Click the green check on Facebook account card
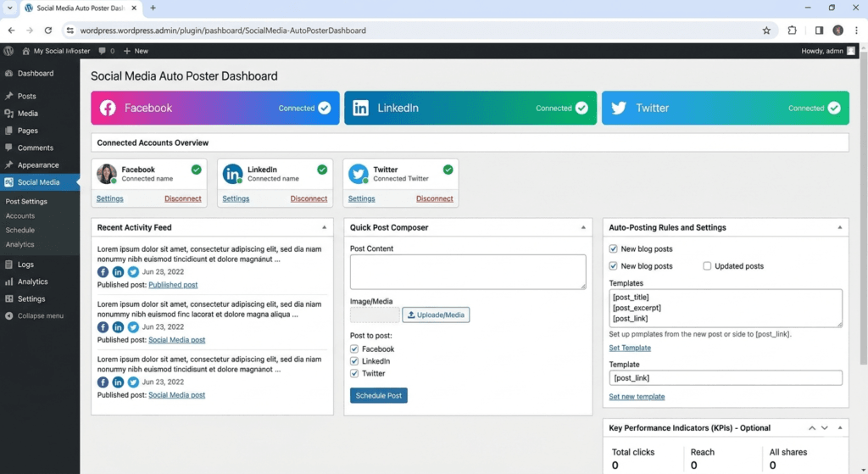 pyautogui.click(x=196, y=170)
